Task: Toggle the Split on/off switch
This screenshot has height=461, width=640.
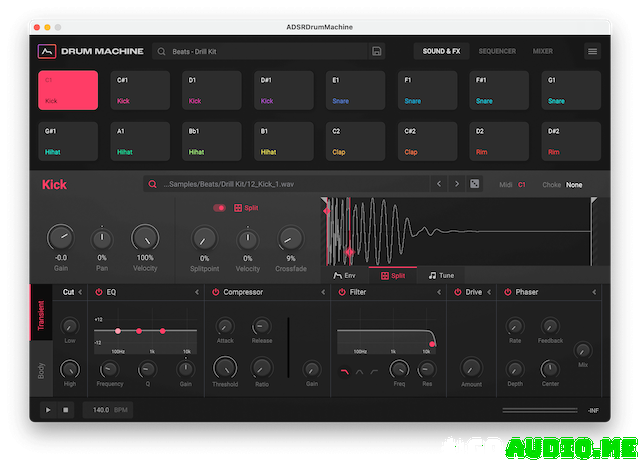Action: pyautogui.click(x=220, y=208)
